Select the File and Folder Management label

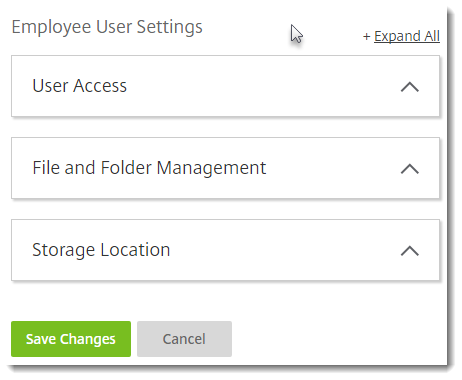149,168
